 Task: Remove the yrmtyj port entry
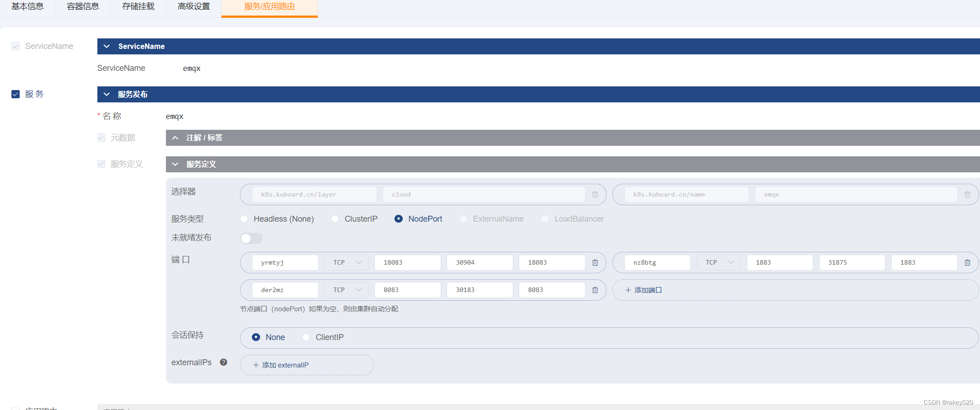tap(595, 263)
